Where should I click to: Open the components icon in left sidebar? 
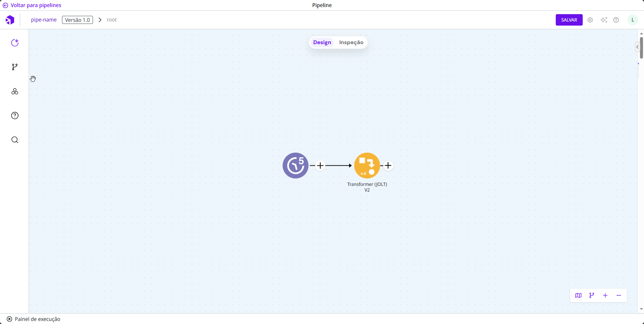coord(15,92)
